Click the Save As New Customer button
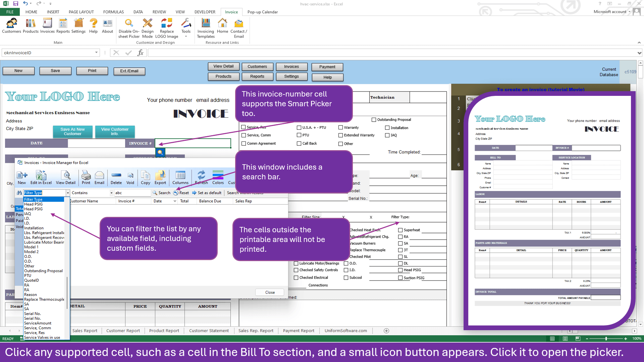The image size is (644, 362). pos(72,132)
